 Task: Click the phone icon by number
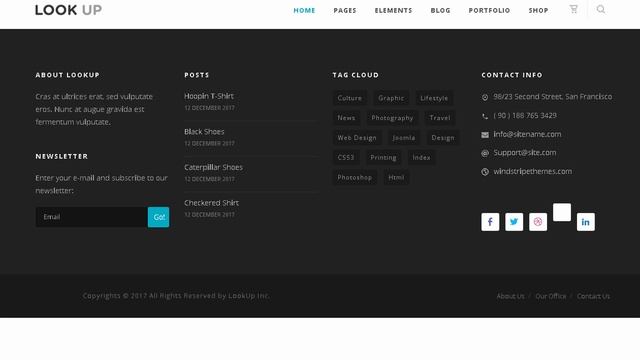(485, 116)
